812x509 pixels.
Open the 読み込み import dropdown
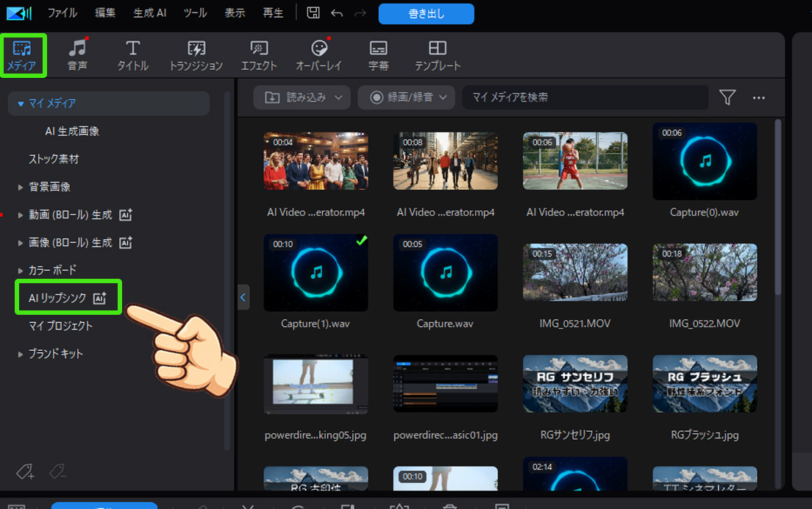(x=302, y=97)
